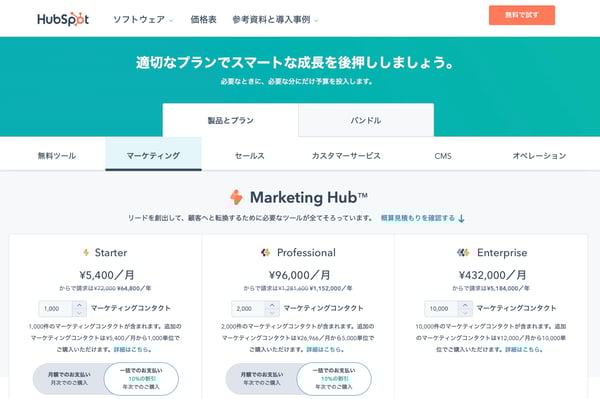Click the down arrow beside 概算見積もりを確認する
Viewport: 600px width, 399px height.
[x=461, y=218]
